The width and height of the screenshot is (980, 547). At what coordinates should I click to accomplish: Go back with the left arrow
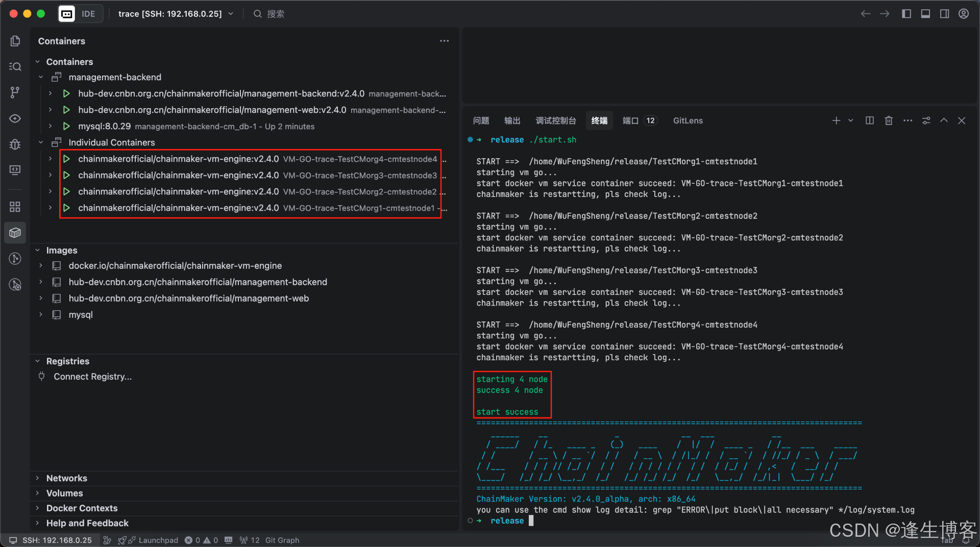click(866, 14)
